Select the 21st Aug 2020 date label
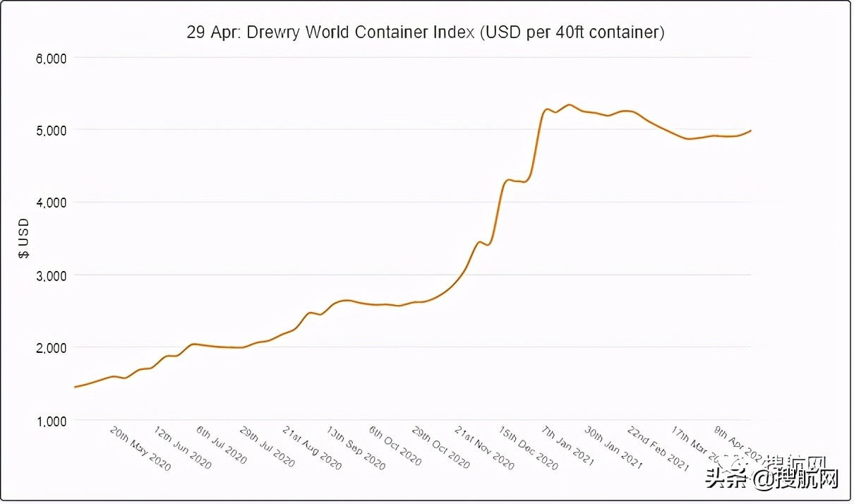854x504 pixels. coord(311,449)
